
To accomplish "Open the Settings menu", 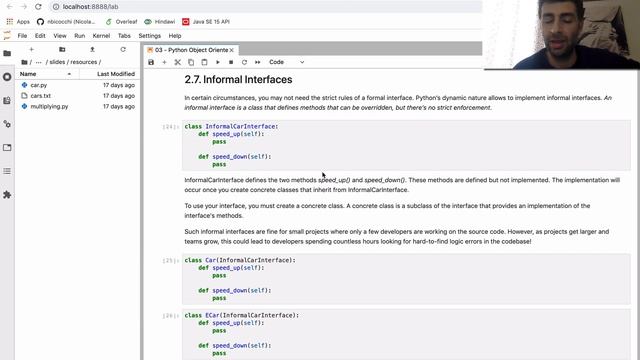I will [x=149, y=36].
